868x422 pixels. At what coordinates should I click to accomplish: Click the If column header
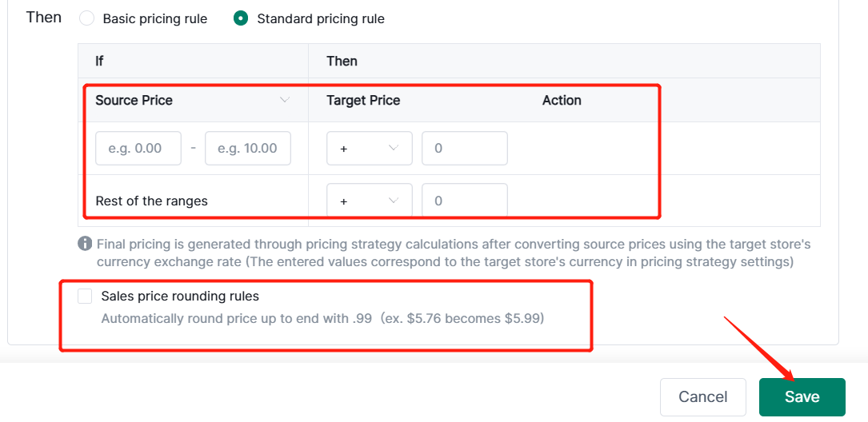point(99,62)
